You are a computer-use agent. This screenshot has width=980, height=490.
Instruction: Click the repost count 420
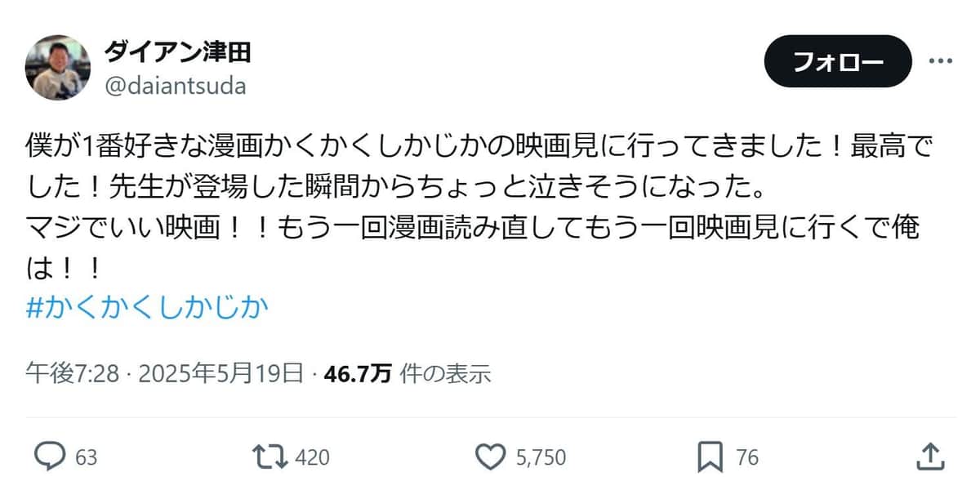coord(313,459)
